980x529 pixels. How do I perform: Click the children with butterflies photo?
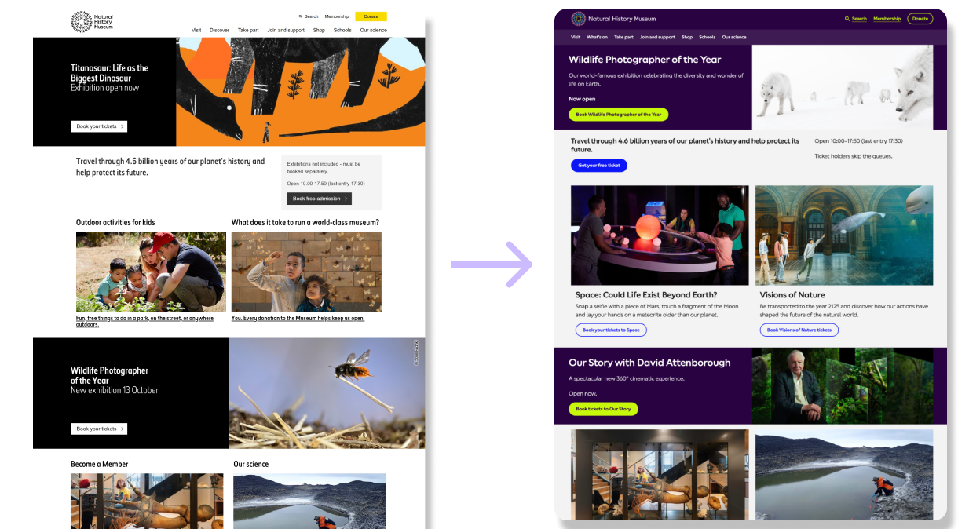pyautogui.click(x=306, y=272)
